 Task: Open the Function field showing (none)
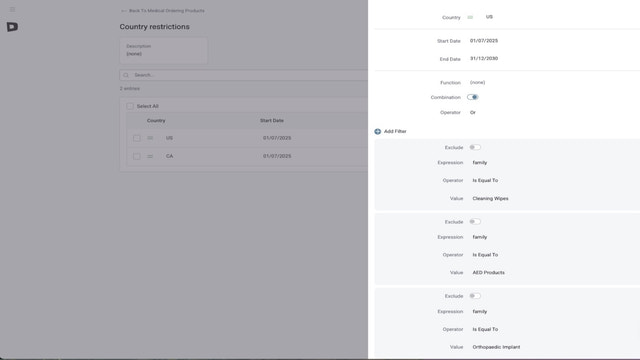[x=478, y=82]
